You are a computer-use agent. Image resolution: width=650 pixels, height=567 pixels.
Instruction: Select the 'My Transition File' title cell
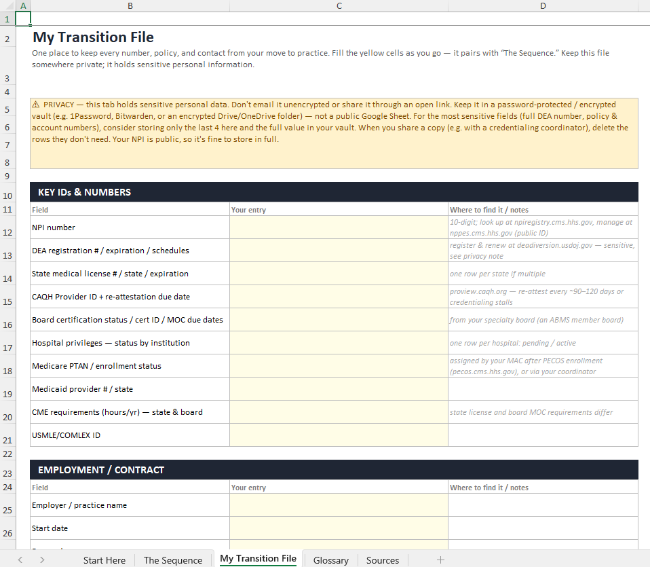[93, 37]
